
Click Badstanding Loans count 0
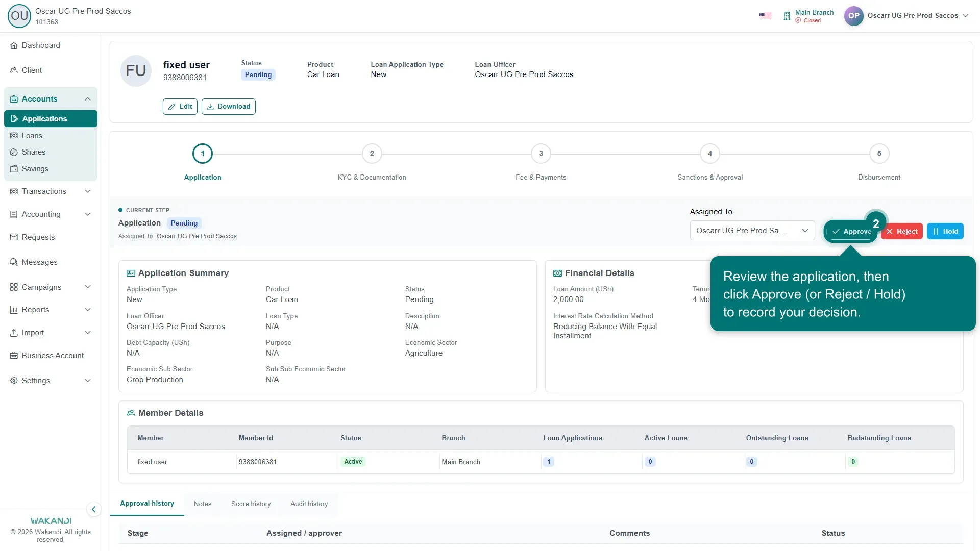[853, 462]
